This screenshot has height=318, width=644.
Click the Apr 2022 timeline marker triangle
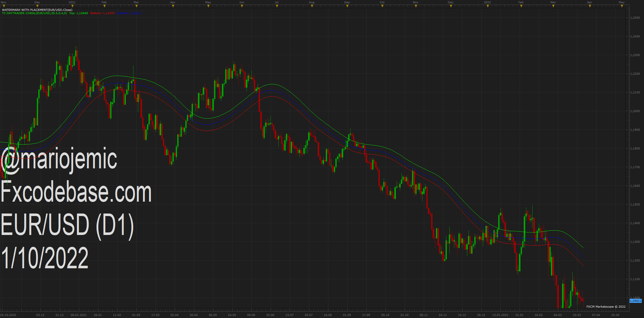pos(590,6)
